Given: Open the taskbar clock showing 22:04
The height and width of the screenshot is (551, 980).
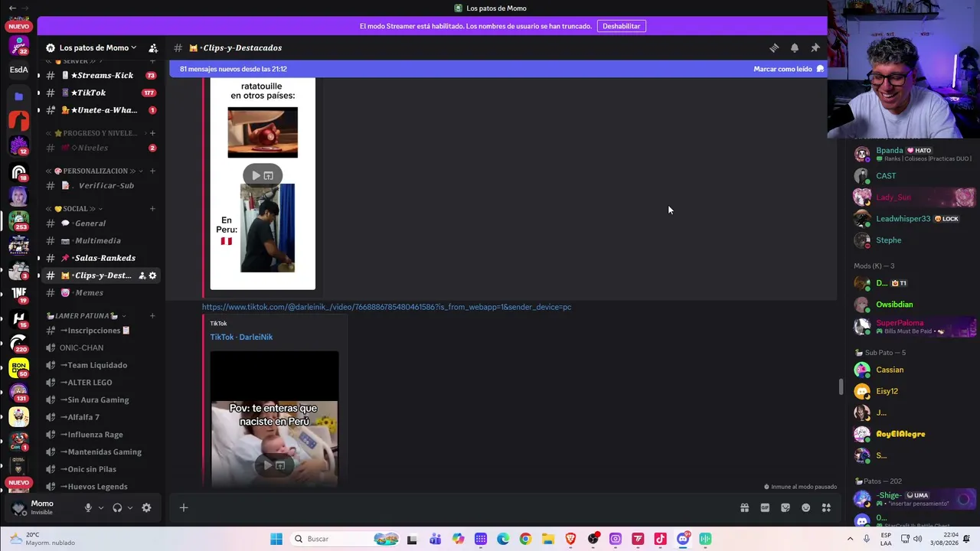Looking at the screenshot, I should (946, 539).
